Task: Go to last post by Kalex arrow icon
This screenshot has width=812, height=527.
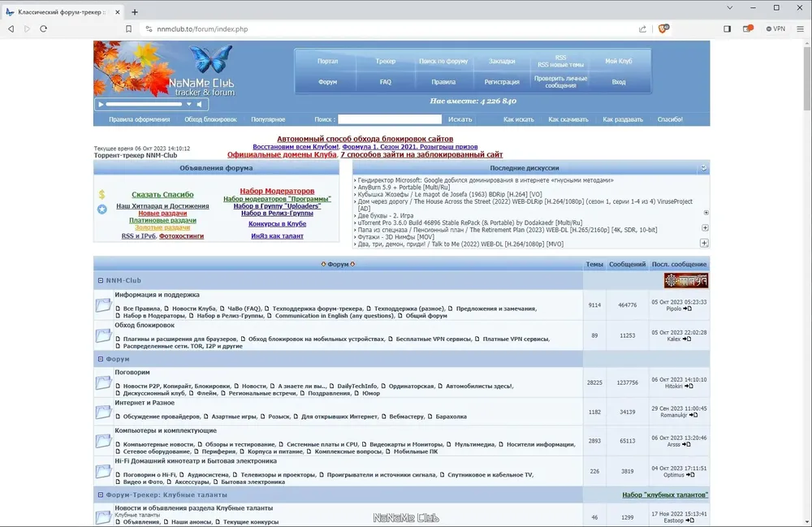Action: coord(687,339)
